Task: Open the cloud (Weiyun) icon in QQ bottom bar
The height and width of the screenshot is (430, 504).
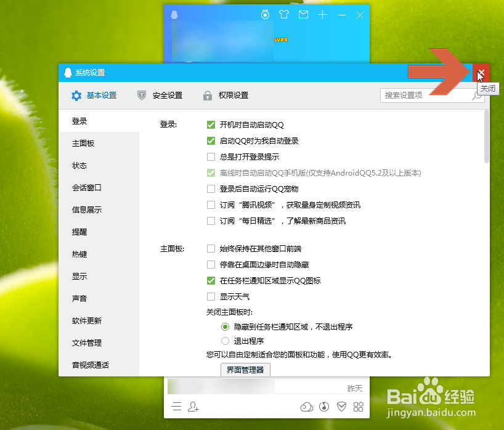Action: tap(307, 407)
